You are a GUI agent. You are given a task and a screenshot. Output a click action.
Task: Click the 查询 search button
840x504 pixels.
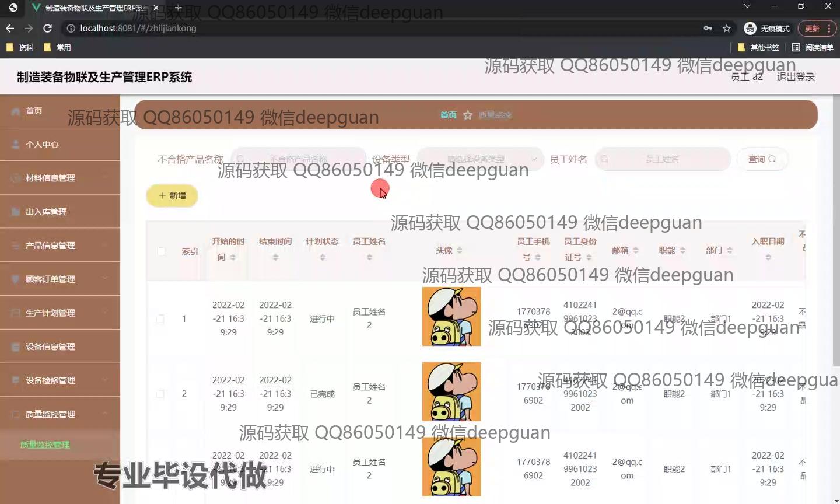(x=762, y=159)
